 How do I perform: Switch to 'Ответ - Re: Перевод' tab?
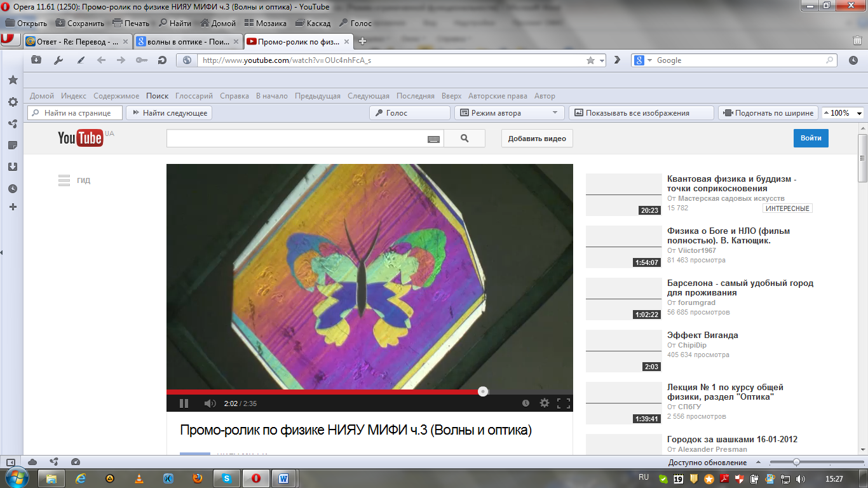click(x=77, y=41)
